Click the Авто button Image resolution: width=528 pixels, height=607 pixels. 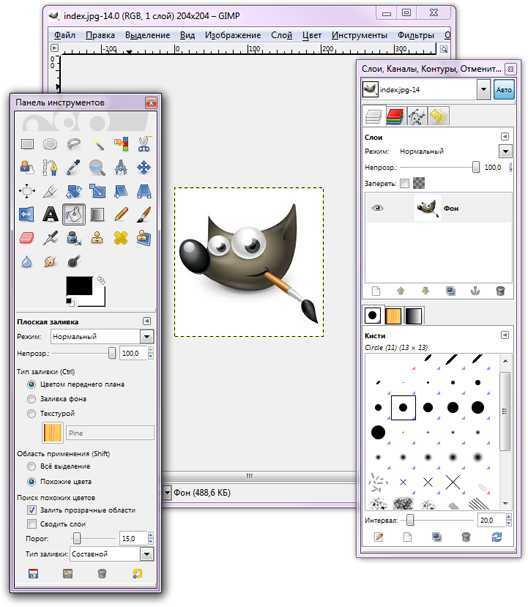(x=504, y=90)
